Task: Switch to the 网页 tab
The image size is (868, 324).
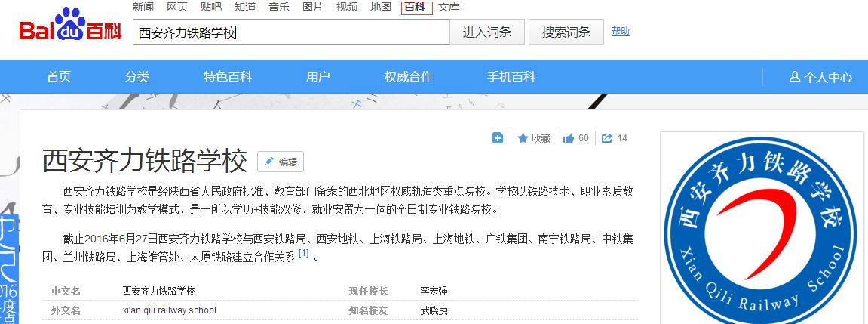Action: 177,8
